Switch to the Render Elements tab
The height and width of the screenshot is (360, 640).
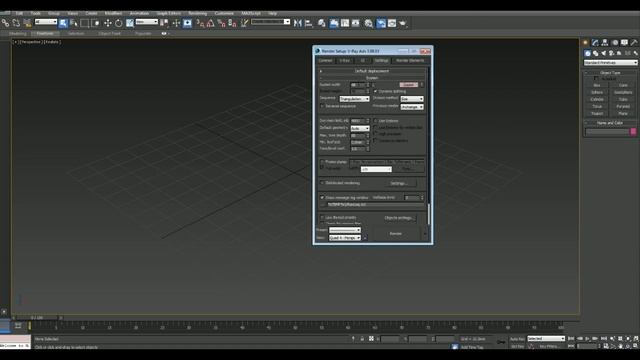point(410,60)
